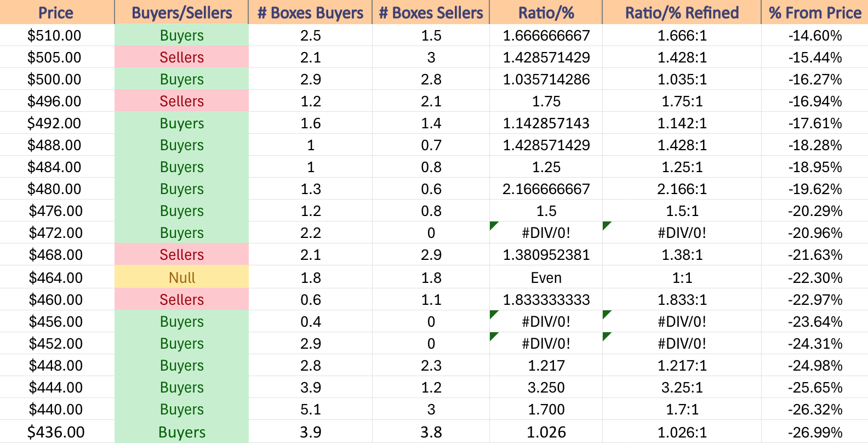Click the 3.25:1 refined ratio cell
The image size is (868, 443).
pyautogui.click(x=682, y=387)
